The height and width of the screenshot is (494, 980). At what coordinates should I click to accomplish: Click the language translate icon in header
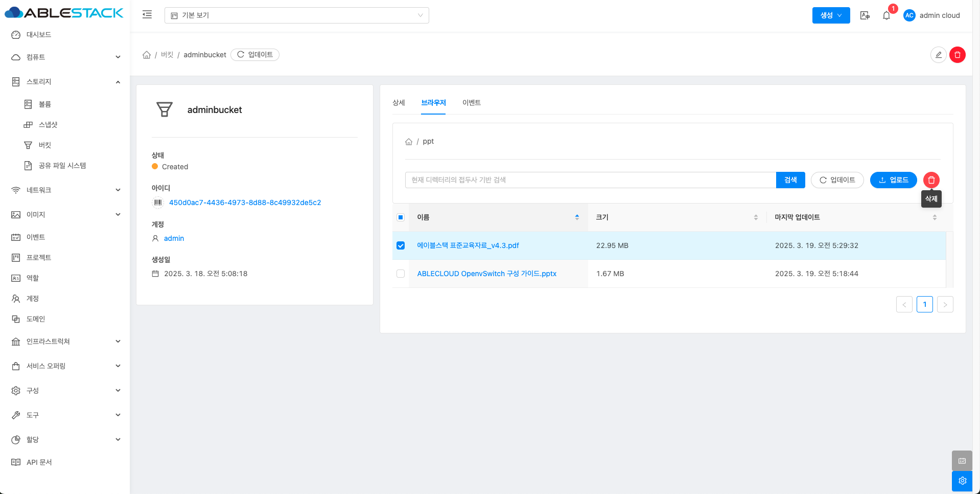click(x=865, y=15)
